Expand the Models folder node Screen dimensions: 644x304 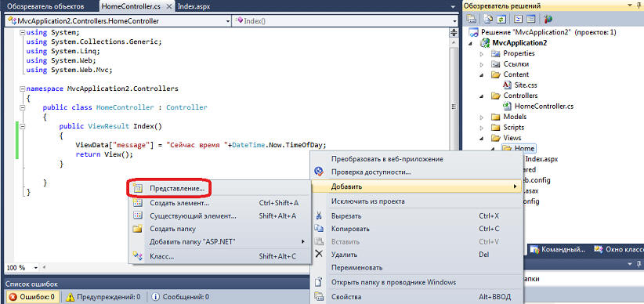pyautogui.click(x=482, y=117)
